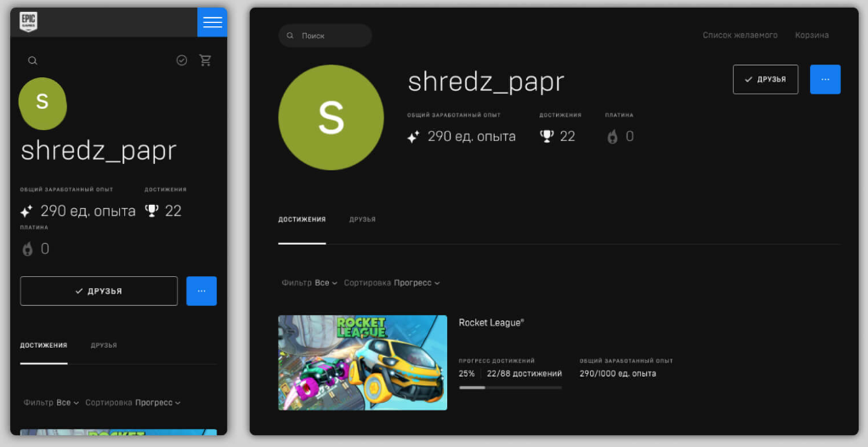Open the shopping cart icon in mobile view

(x=206, y=60)
